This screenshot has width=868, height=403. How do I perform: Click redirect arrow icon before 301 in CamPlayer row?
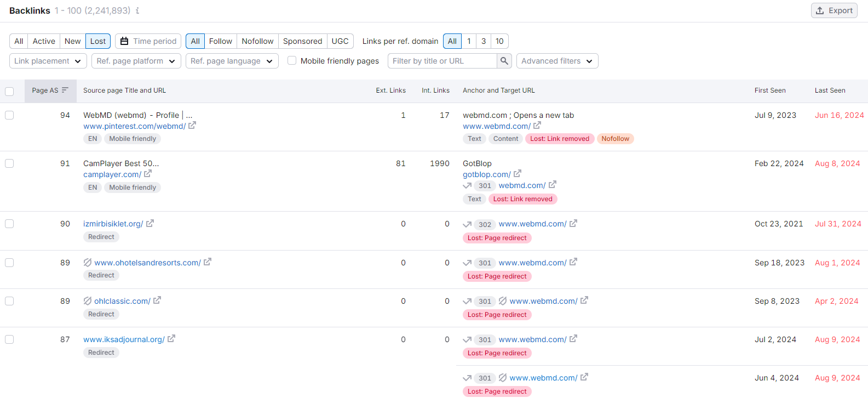467,186
